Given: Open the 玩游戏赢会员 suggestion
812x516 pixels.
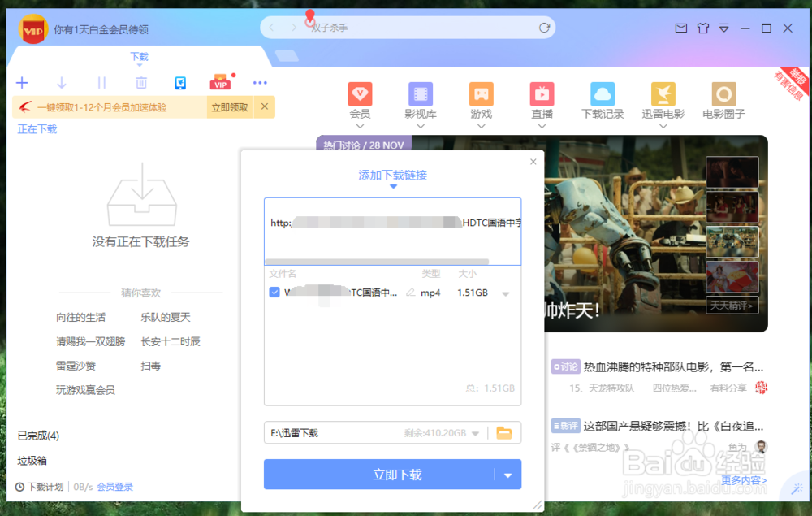Looking at the screenshot, I should point(85,390).
